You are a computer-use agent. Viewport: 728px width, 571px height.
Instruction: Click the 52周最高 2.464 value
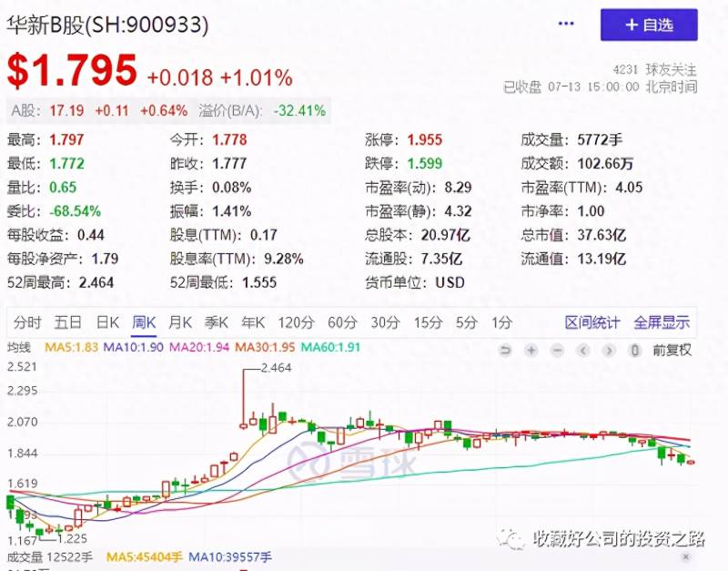(96, 282)
